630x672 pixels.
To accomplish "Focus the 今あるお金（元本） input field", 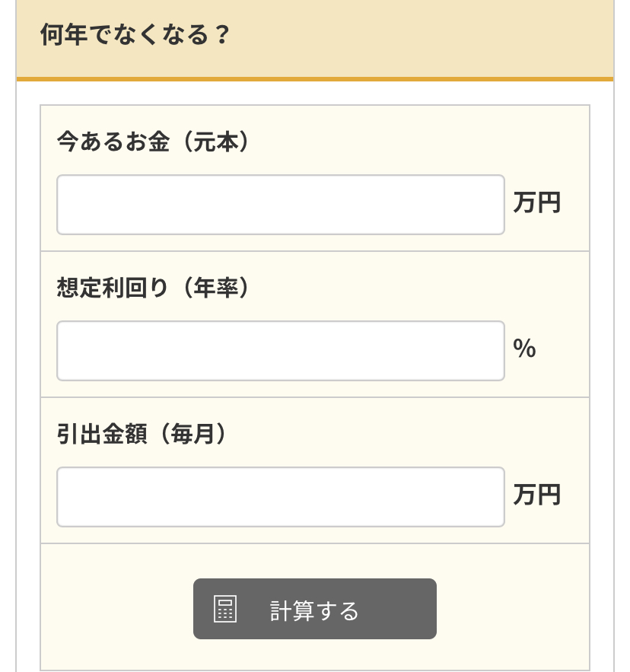I will coord(281,205).
